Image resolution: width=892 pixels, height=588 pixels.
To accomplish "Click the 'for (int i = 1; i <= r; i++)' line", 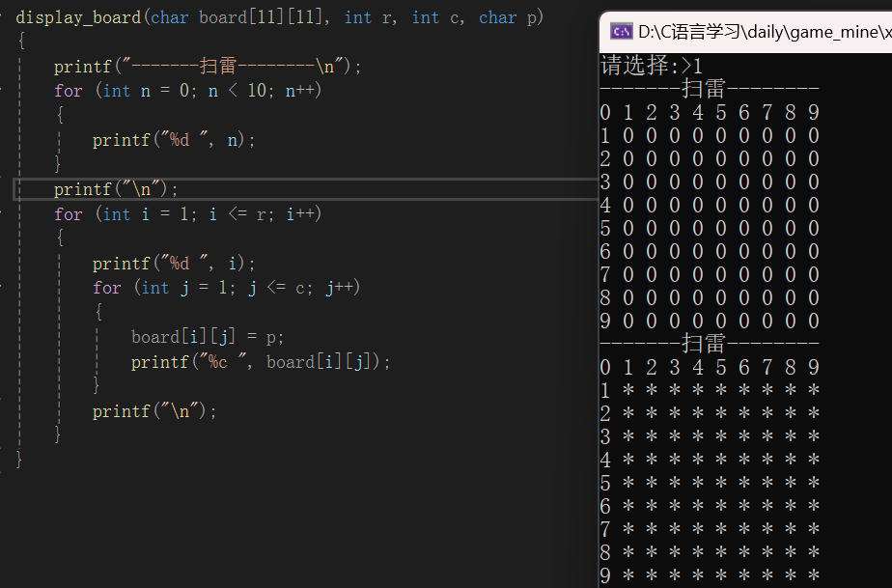I will point(187,214).
